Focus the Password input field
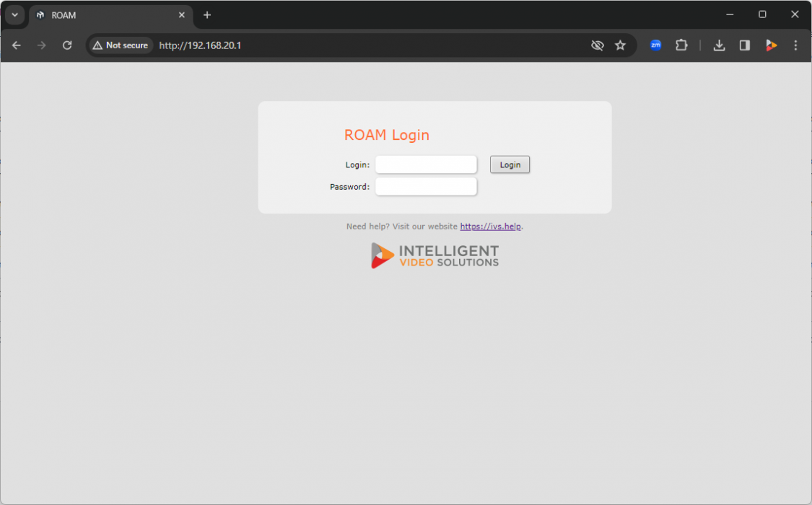Screen dimensions: 812x505 point(426,187)
